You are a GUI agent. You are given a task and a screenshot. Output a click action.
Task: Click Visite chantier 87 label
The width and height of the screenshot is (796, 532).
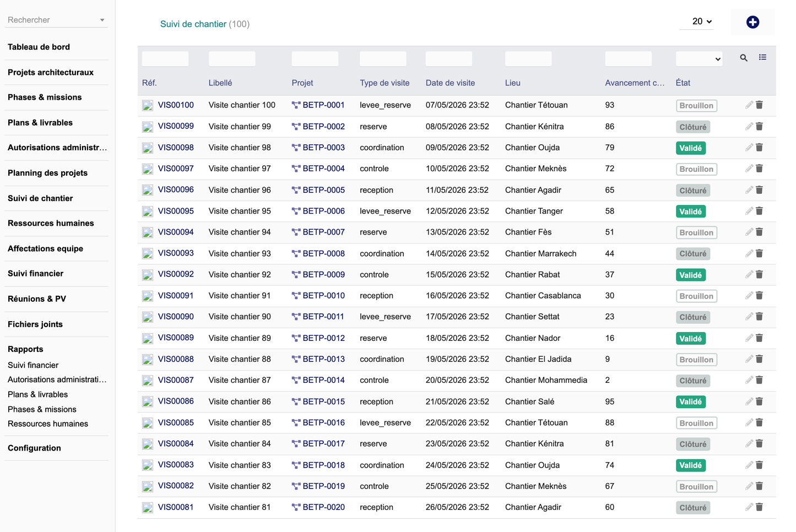click(x=240, y=380)
